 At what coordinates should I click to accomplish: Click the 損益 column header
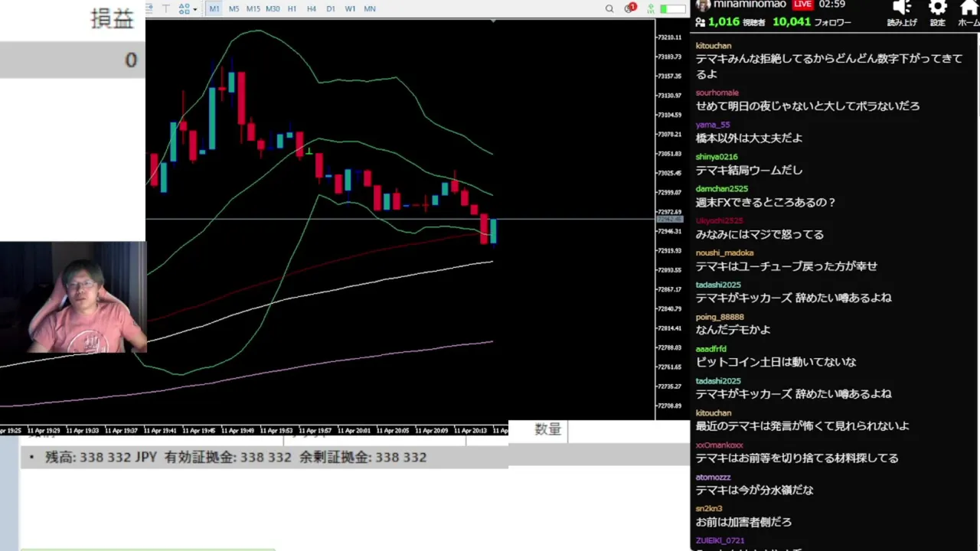click(112, 19)
